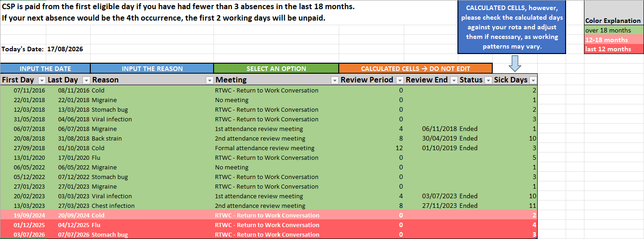Select the light red 12-18 months swatch
The image size is (644, 239).
click(x=613, y=40)
